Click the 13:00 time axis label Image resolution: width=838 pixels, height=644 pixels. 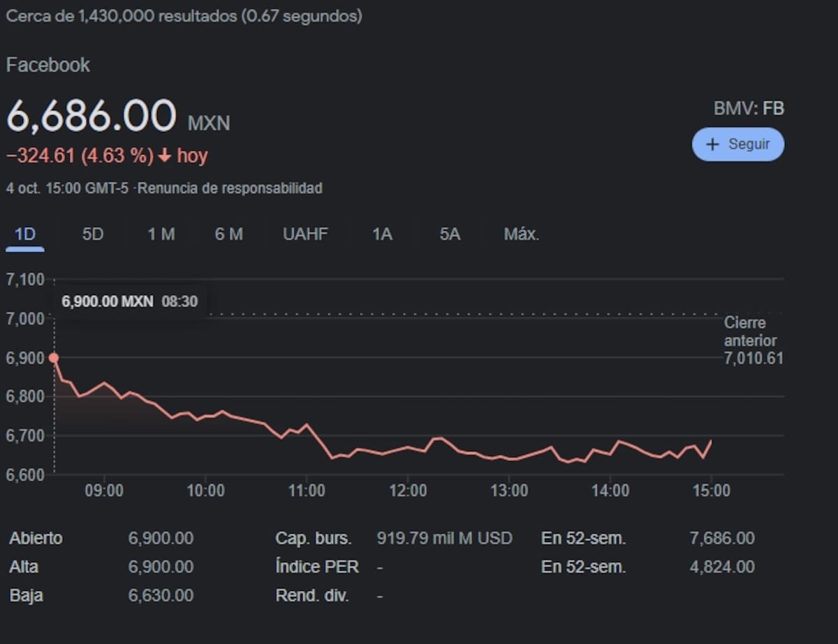coord(509,491)
